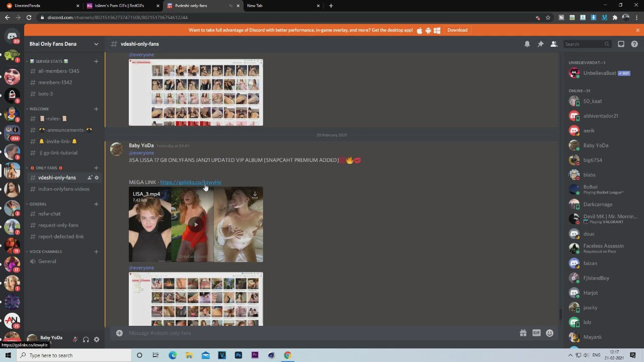
Task: Open the gift Nitro icon
Action: pyautogui.click(x=523, y=333)
